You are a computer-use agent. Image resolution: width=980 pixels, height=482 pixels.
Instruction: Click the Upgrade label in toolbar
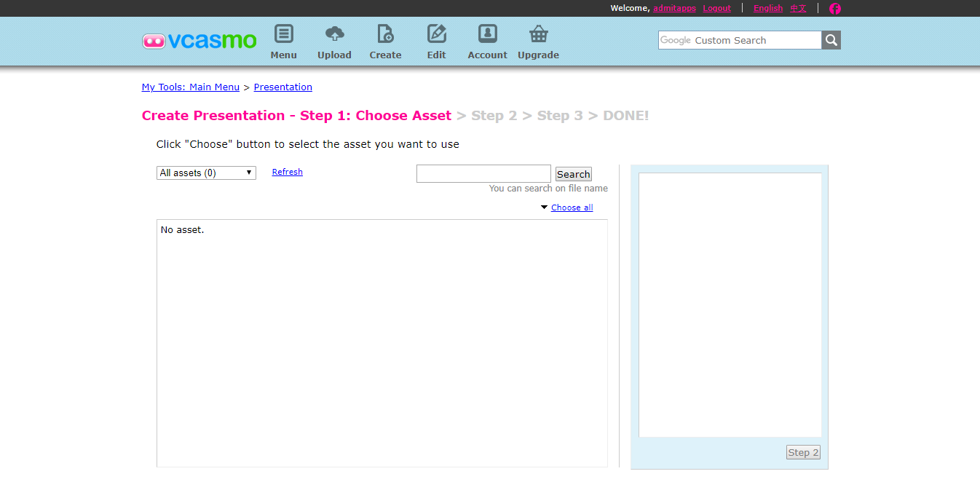(538, 55)
